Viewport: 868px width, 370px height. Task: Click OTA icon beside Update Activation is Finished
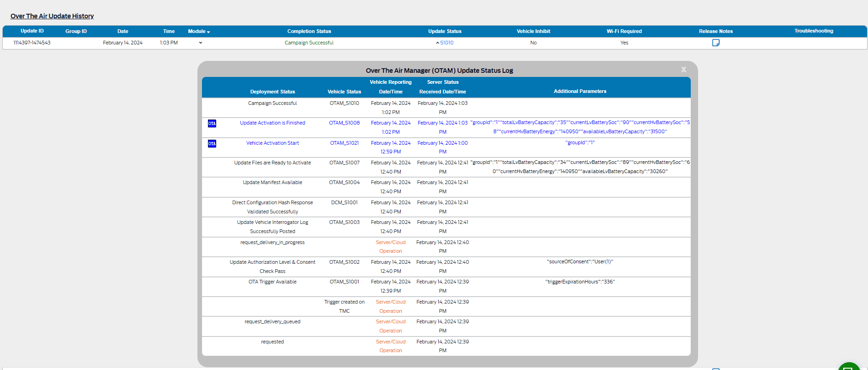tap(212, 124)
